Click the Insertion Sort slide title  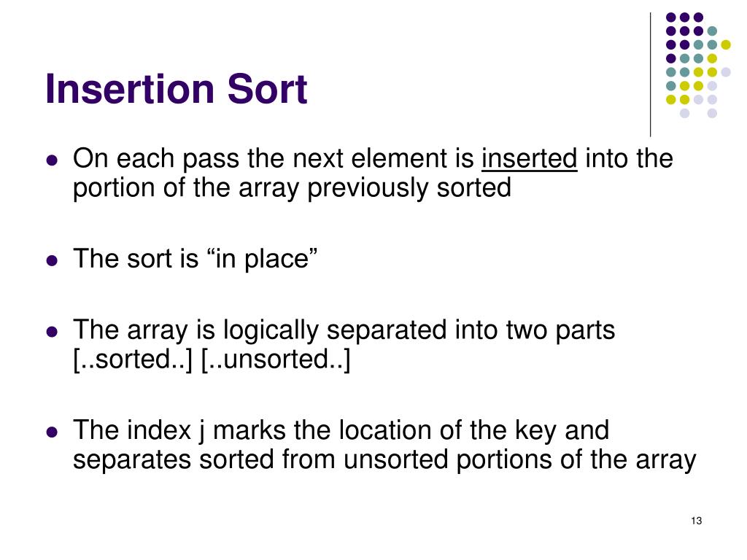pyautogui.click(x=177, y=88)
